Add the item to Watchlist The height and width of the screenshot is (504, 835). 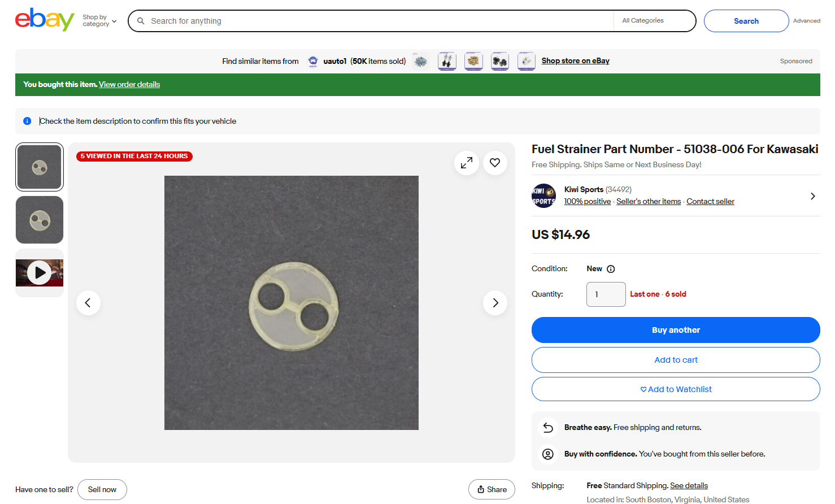point(676,389)
